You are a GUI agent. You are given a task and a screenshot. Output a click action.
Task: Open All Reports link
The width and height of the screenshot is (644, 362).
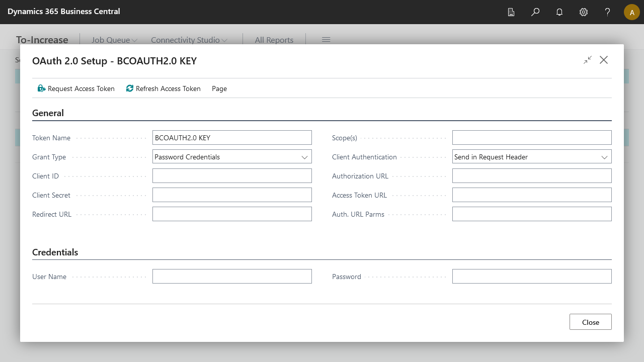point(274,40)
